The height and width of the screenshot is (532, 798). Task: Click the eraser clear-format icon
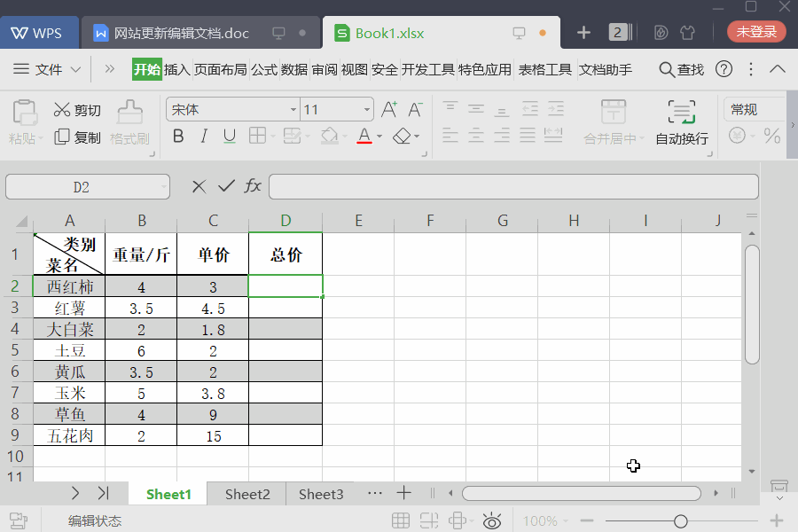(x=402, y=136)
